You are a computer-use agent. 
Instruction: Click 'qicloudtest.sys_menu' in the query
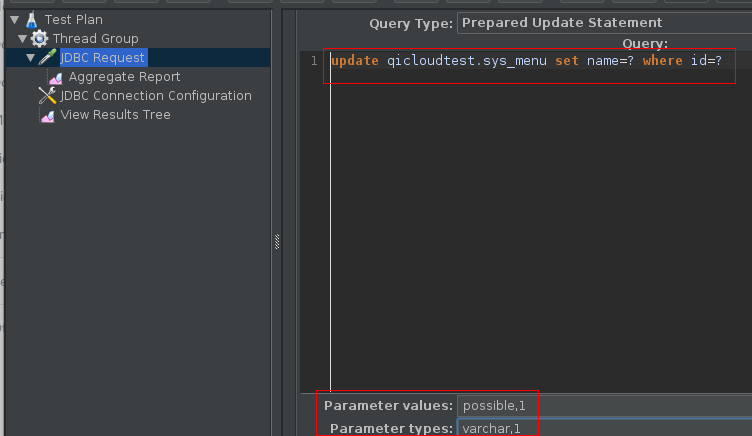467,61
